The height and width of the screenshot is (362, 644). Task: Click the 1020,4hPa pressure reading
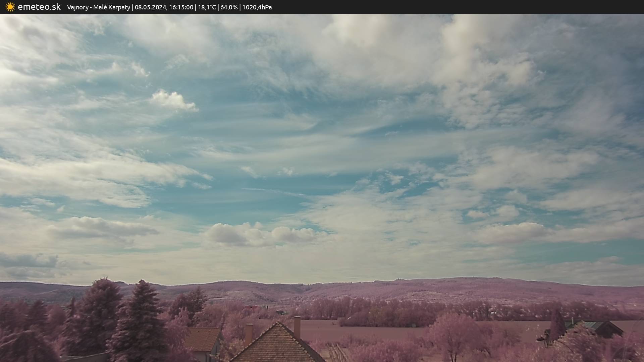click(x=257, y=7)
